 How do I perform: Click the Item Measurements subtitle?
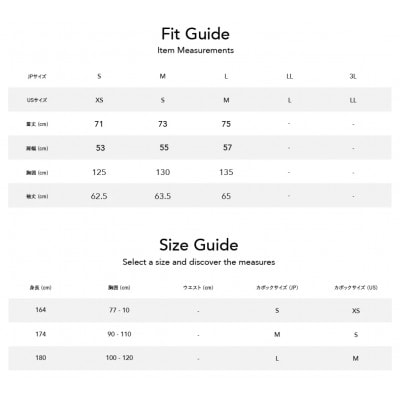[196, 50]
